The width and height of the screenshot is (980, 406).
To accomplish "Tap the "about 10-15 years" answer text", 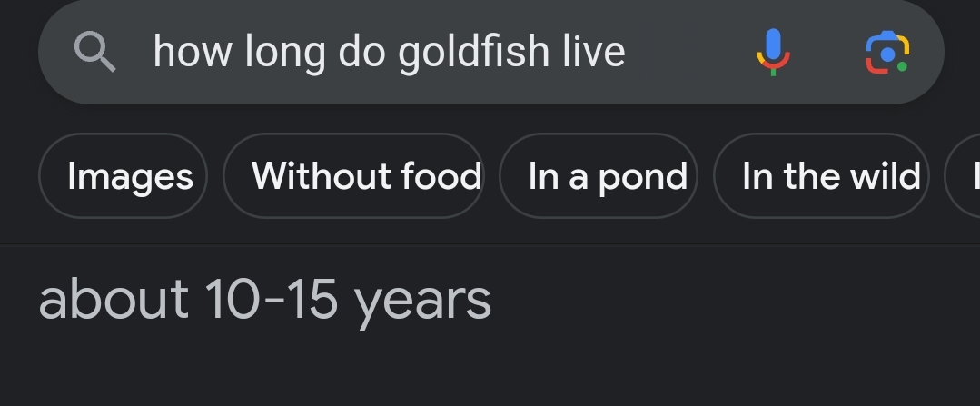I will point(265,299).
